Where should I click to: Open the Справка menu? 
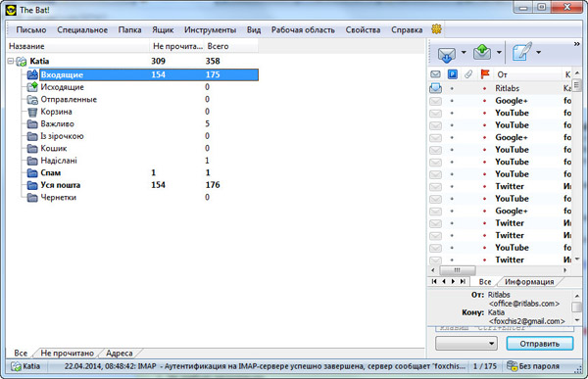[407, 30]
